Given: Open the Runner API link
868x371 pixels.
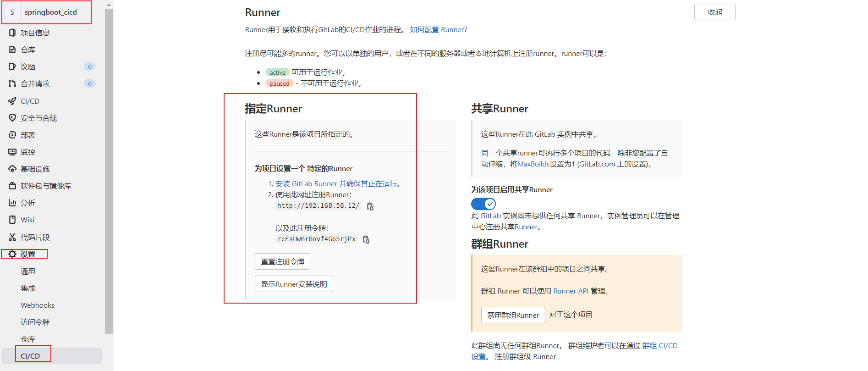Looking at the screenshot, I should click(571, 291).
